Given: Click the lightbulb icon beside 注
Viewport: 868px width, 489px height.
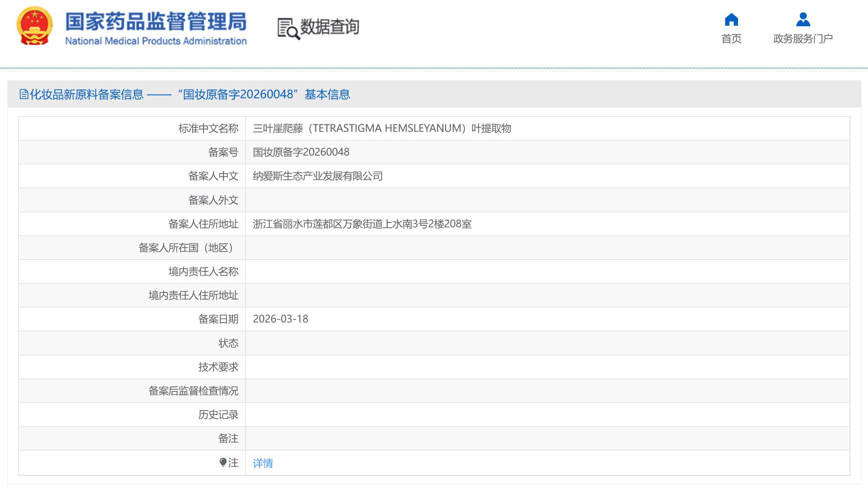Looking at the screenshot, I should click(223, 462).
